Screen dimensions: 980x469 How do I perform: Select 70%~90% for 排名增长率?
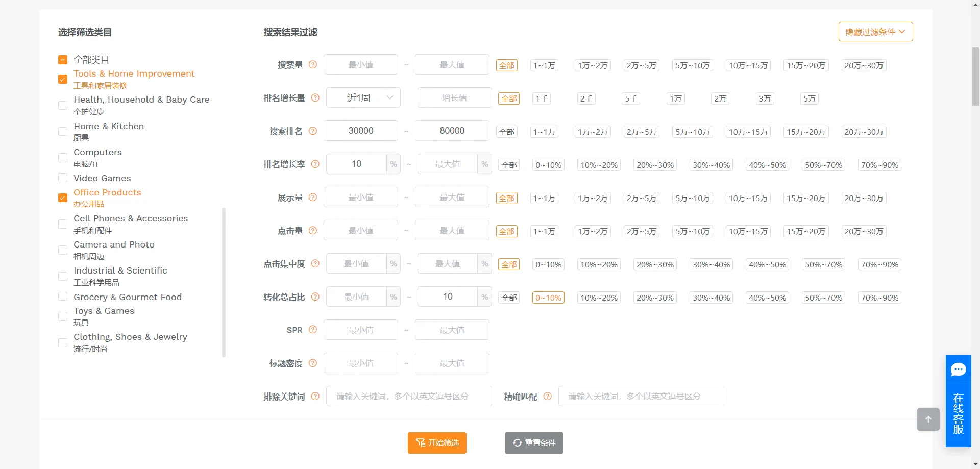879,164
